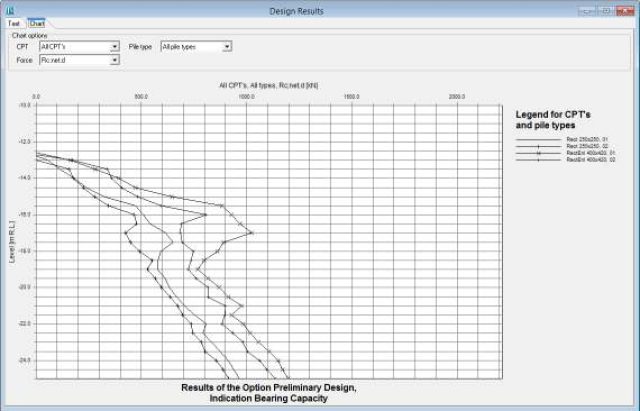Switch to the Text tab

(x=14, y=24)
